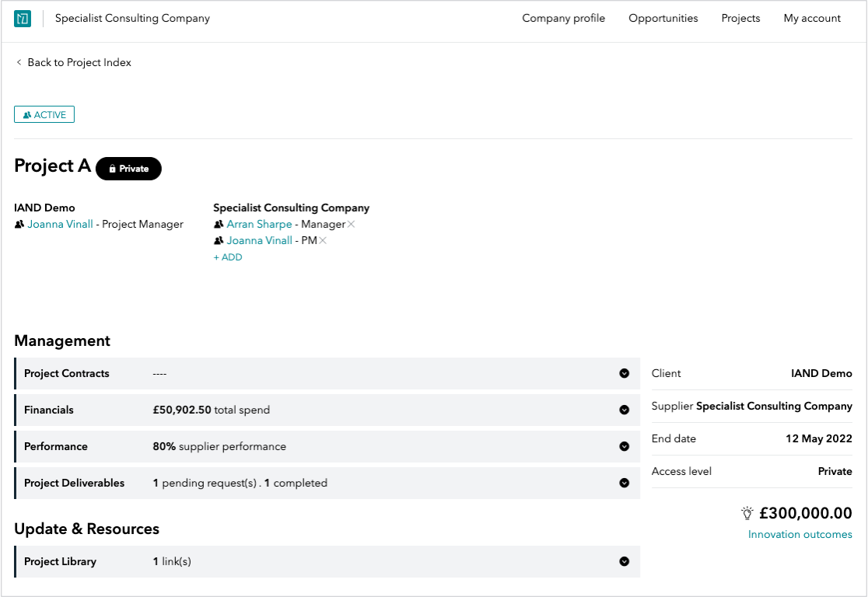Click 1 pending request(s) text
868x597 pixels.
click(x=205, y=483)
